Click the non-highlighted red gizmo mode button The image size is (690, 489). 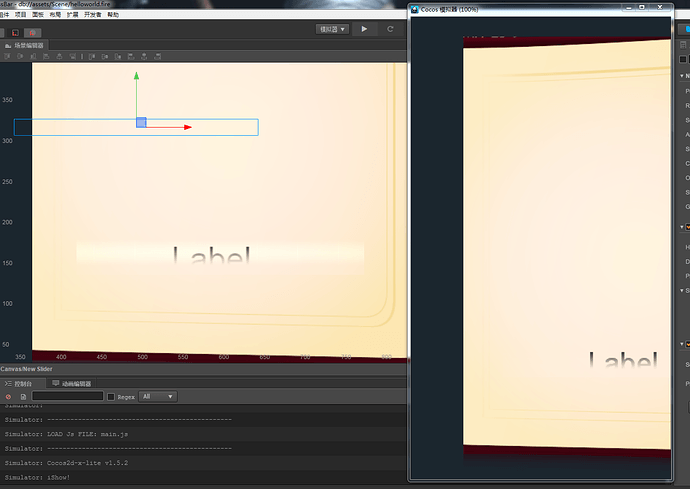pyautogui.click(x=15, y=33)
